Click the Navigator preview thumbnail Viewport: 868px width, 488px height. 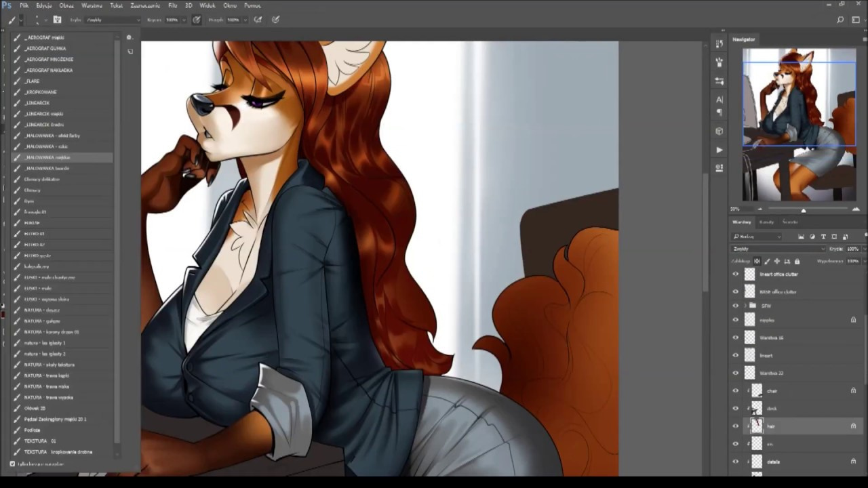[x=799, y=125]
